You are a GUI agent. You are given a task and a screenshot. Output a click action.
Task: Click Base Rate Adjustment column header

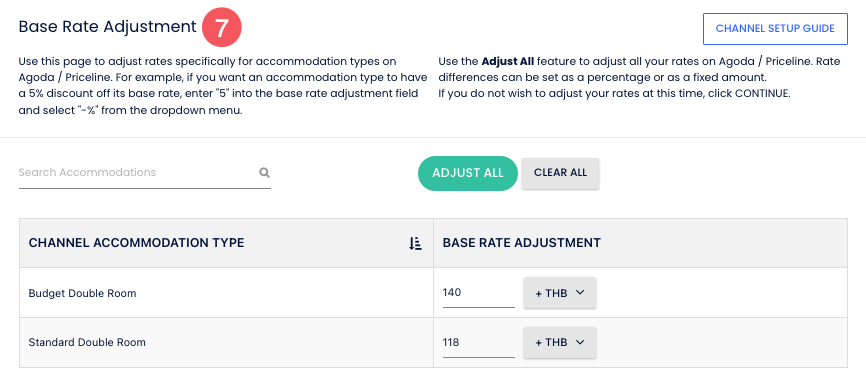pyautogui.click(x=522, y=243)
